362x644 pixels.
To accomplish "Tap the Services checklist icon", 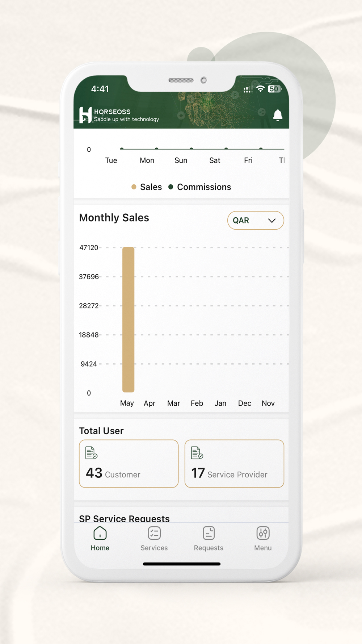I will 154,533.
